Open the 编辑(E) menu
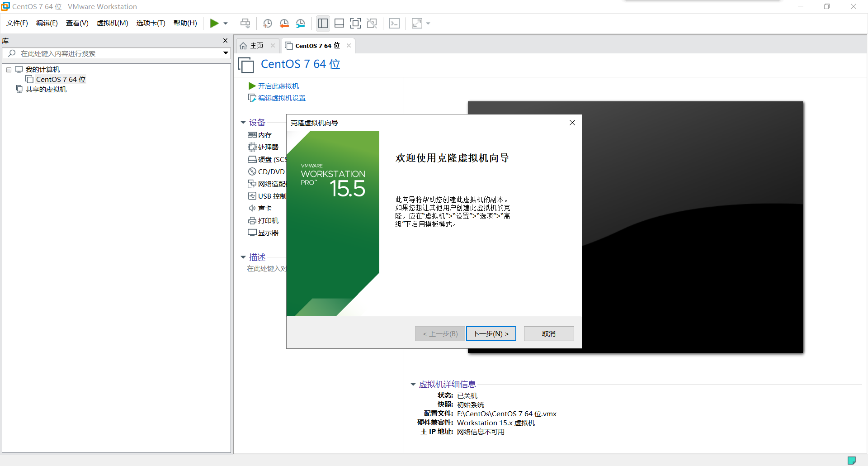The width and height of the screenshot is (868, 466). tap(47, 23)
